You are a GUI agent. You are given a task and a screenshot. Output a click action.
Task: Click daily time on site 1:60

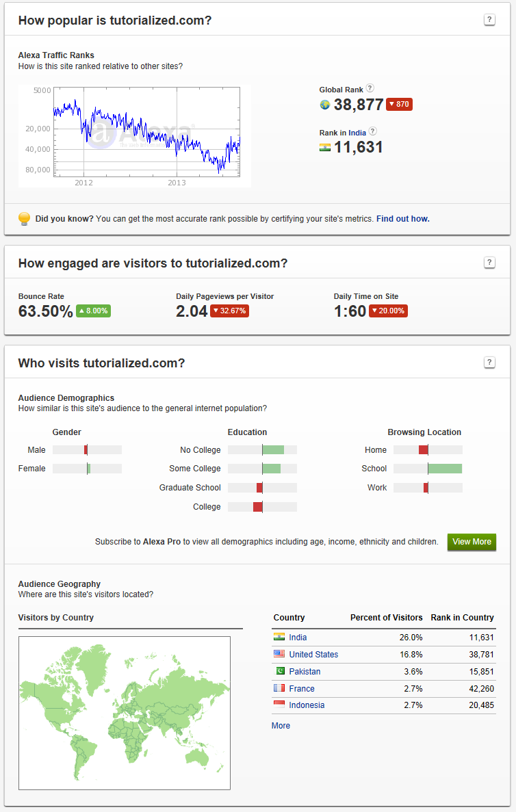350,311
